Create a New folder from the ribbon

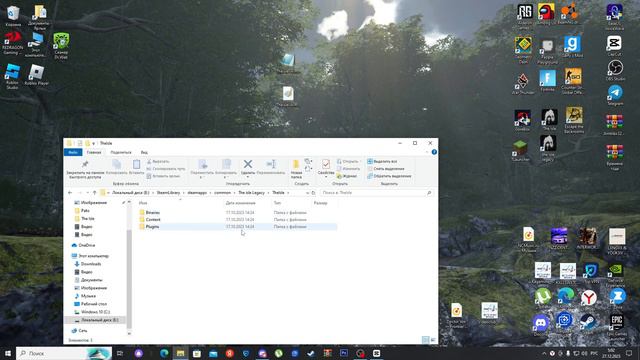coord(296,169)
